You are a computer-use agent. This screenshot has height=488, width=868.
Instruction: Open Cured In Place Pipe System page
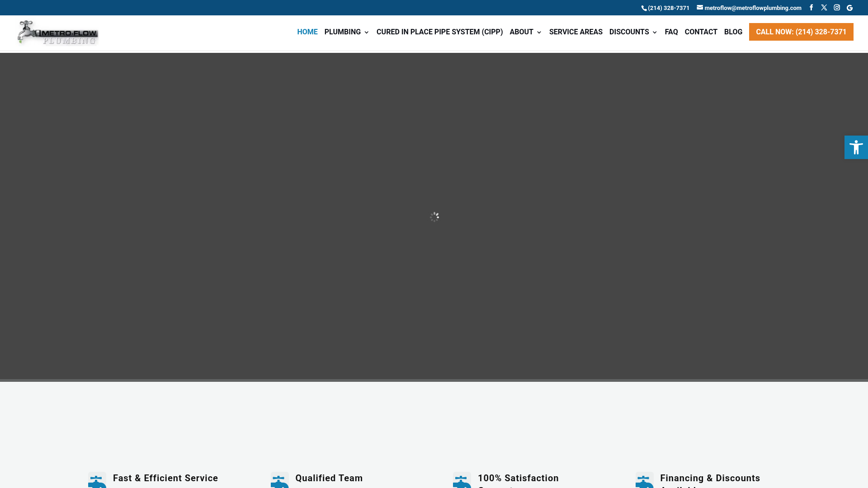439,32
